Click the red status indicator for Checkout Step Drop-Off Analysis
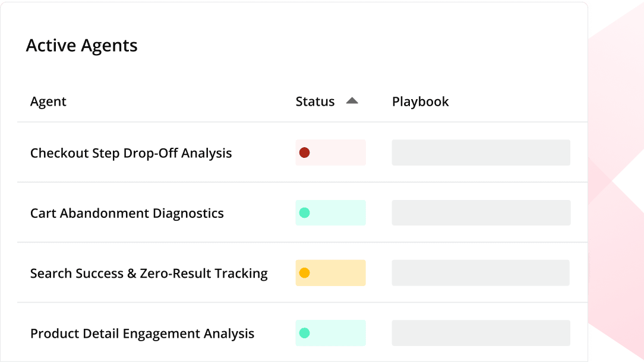 click(305, 152)
